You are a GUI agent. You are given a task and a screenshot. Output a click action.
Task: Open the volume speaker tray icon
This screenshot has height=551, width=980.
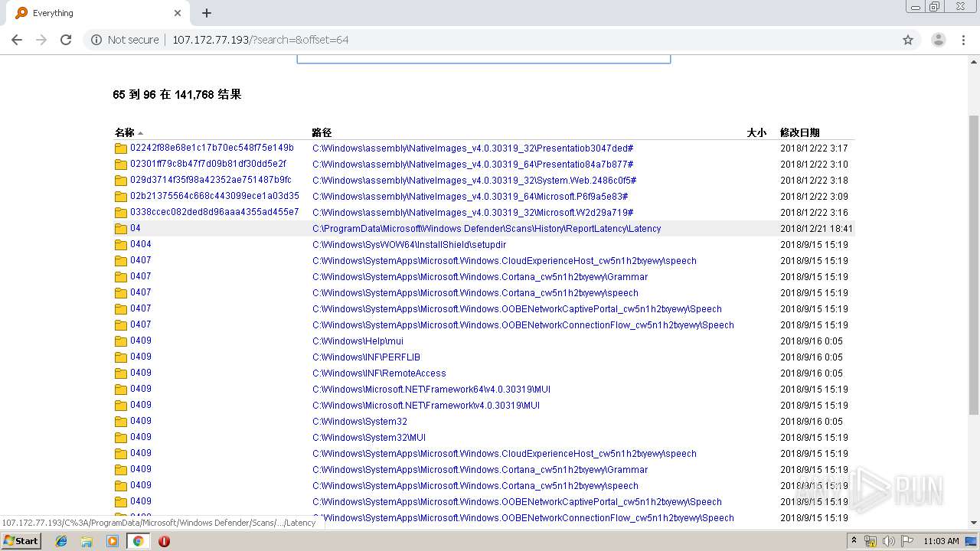pyautogui.click(x=888, y=541)
